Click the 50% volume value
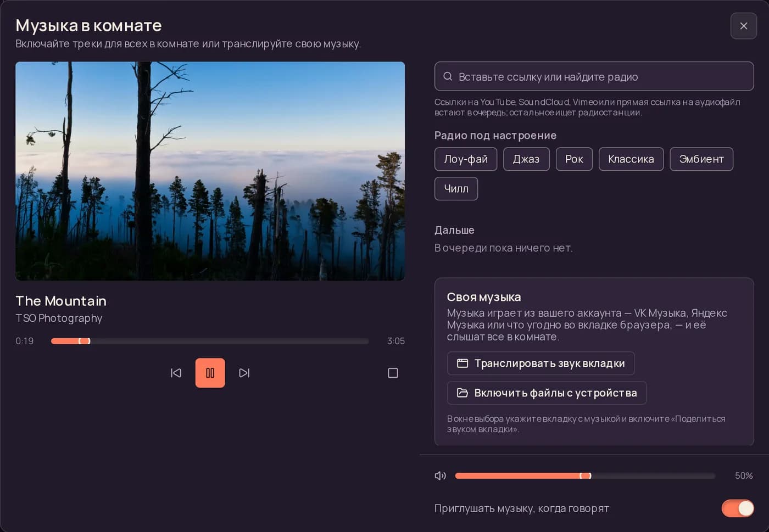Image resolution: width=769 pixels, height=532 pixels. point(744,475)
